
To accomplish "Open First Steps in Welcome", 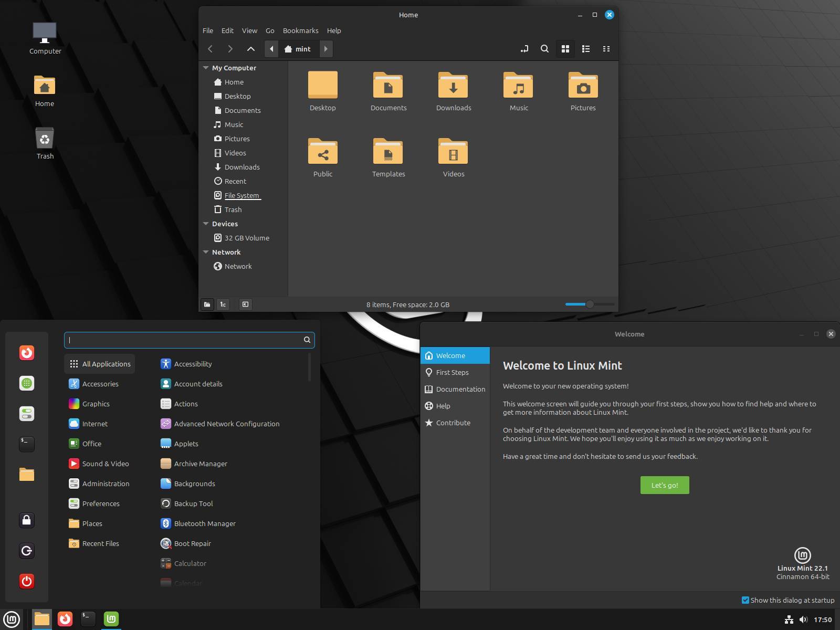I will [455, 372].
